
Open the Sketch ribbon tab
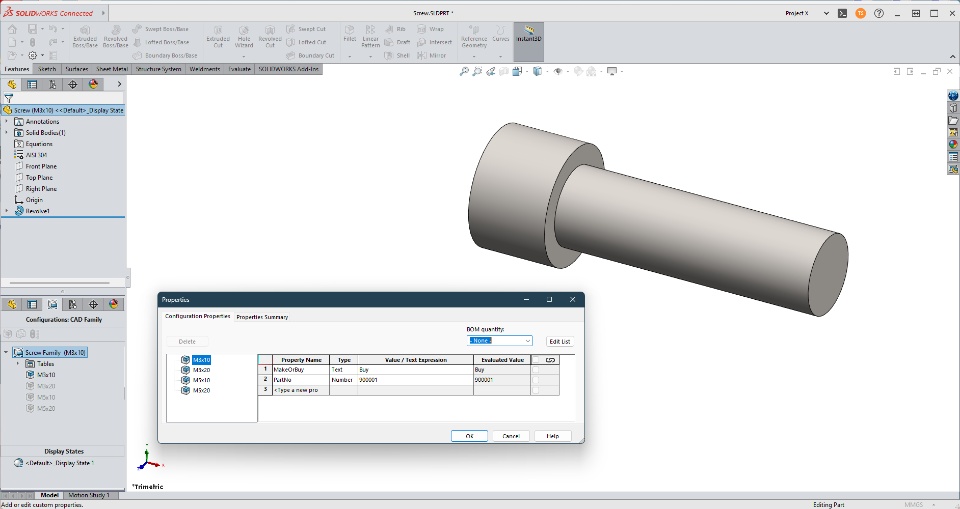47,69
